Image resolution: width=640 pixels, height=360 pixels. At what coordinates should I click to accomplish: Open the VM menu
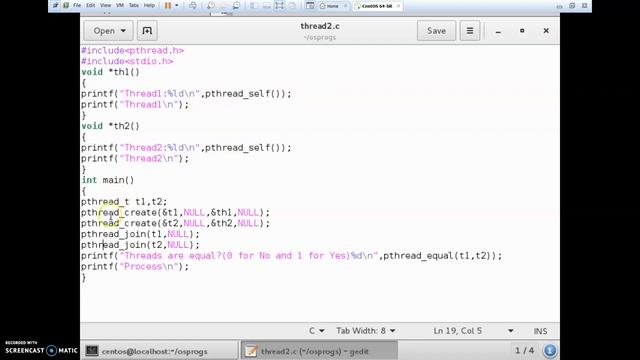(120, 6)
